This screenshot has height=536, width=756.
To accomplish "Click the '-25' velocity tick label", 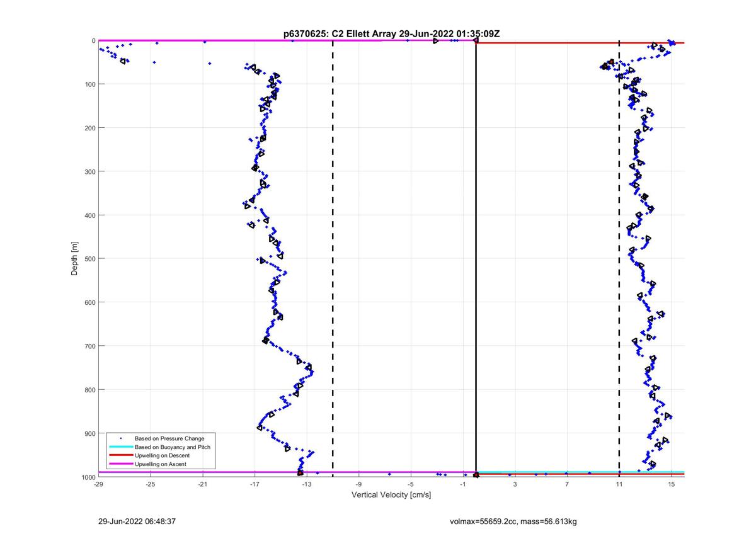I will pyautogui.click(x=150, y=484).
